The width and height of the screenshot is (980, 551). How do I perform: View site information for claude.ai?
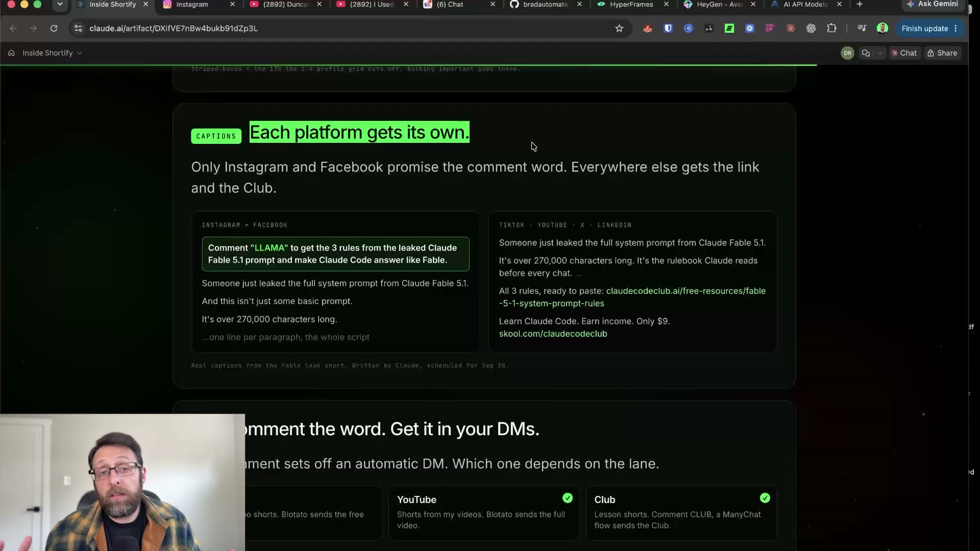click(x=78, y=29)
